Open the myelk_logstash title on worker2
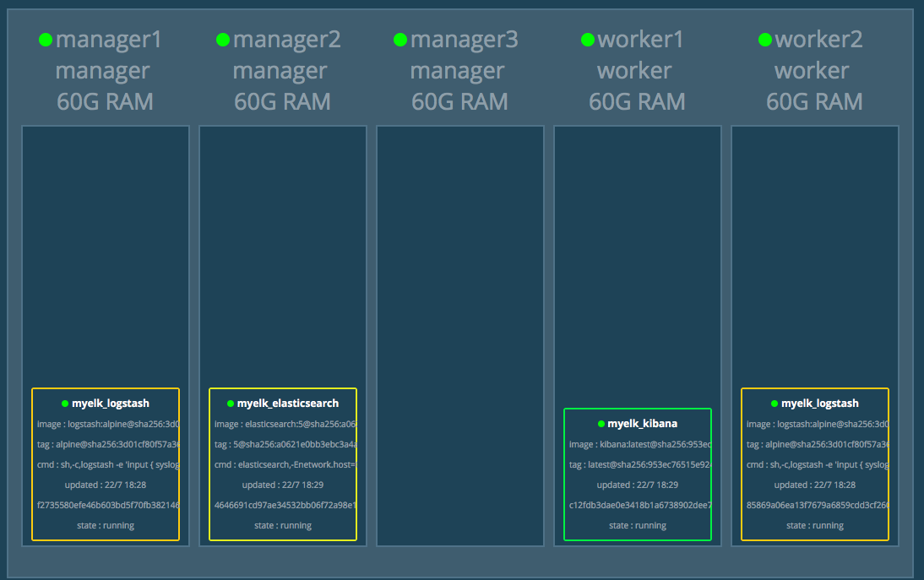Viewport: 924px width, 580px height. point(820,404)
